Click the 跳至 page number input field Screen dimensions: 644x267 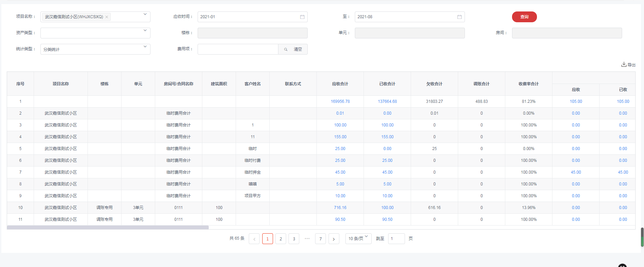coord(396,239)
